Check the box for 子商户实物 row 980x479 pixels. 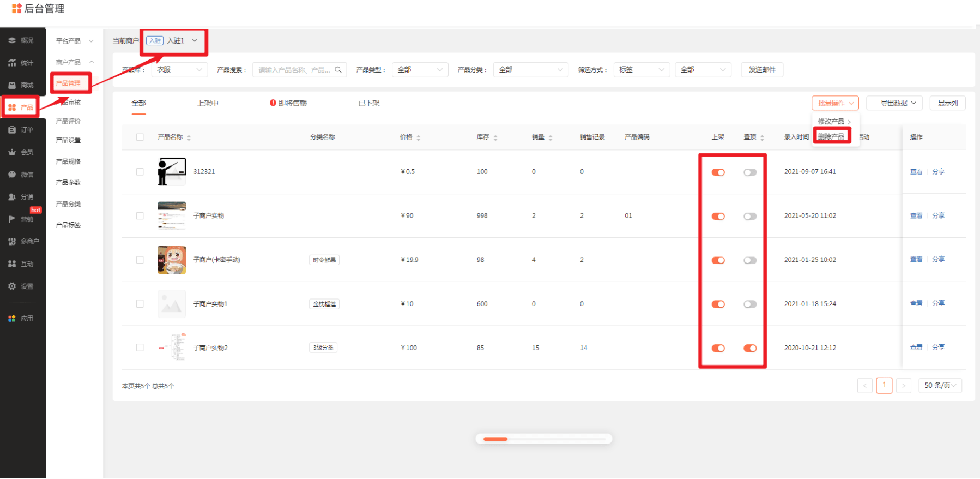point(140,216)
